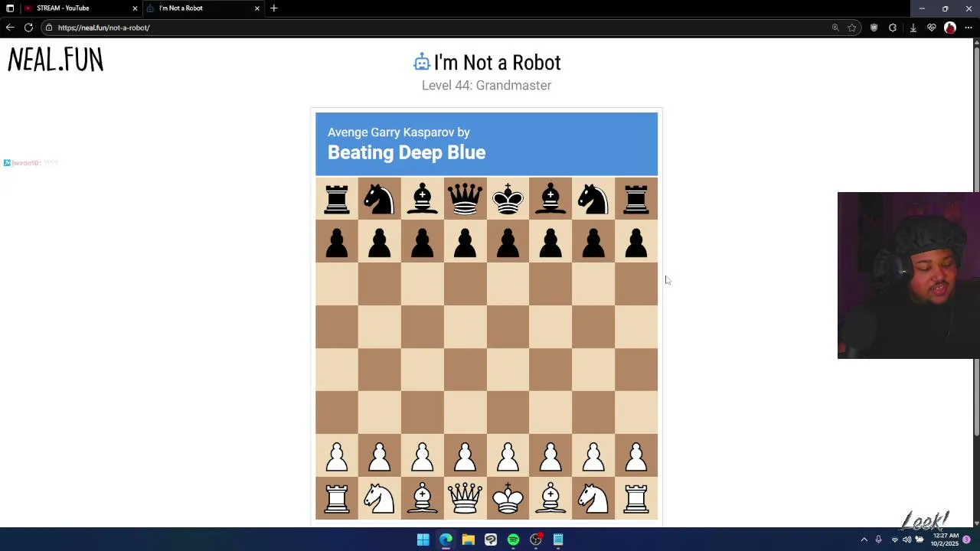Pick the white pawn on c2
This screenshot has width=980, height=551.
tap(422, 456)
